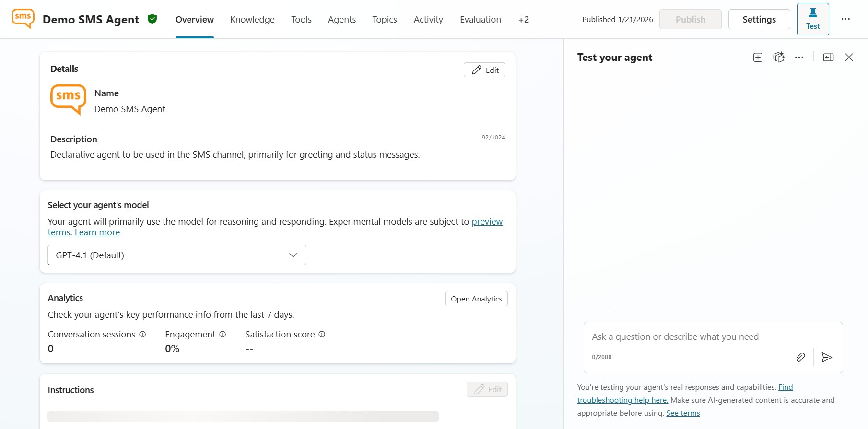Open the top-right more options menu

[845, 19]
